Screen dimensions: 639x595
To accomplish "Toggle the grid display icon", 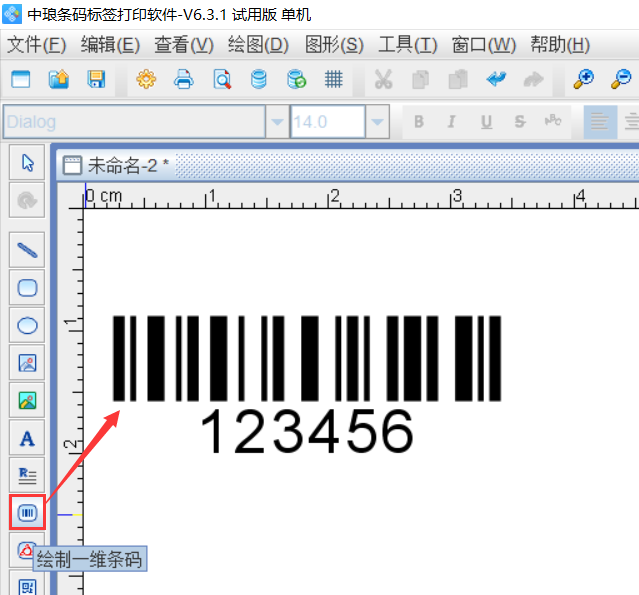I will [334, 79].
